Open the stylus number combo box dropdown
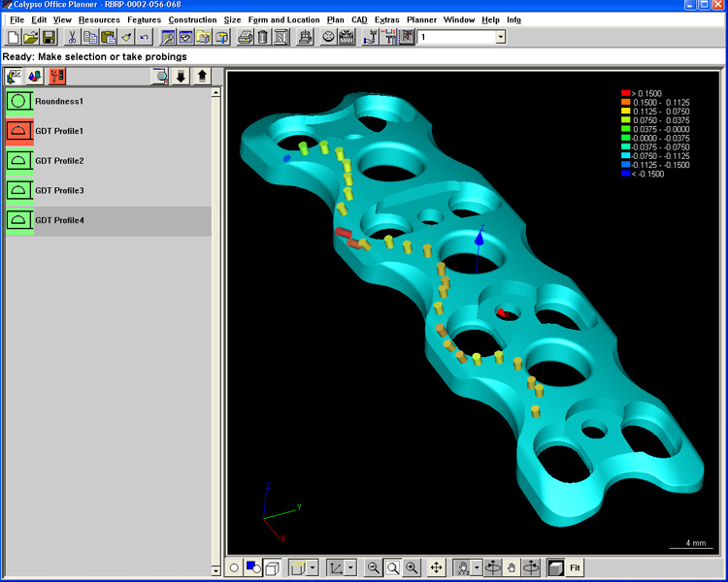Viewport: 728px width, 582px height. tap(501, 37)
